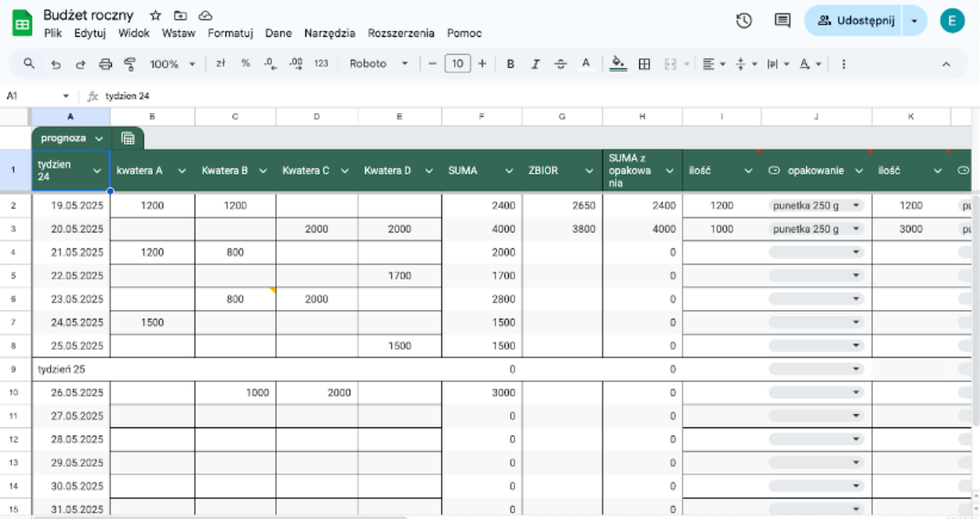Image resolution: width=980 pixels, height=519 pixels.
Task: Expand the zoom 100% dropdown
Action: click(172, 64)
